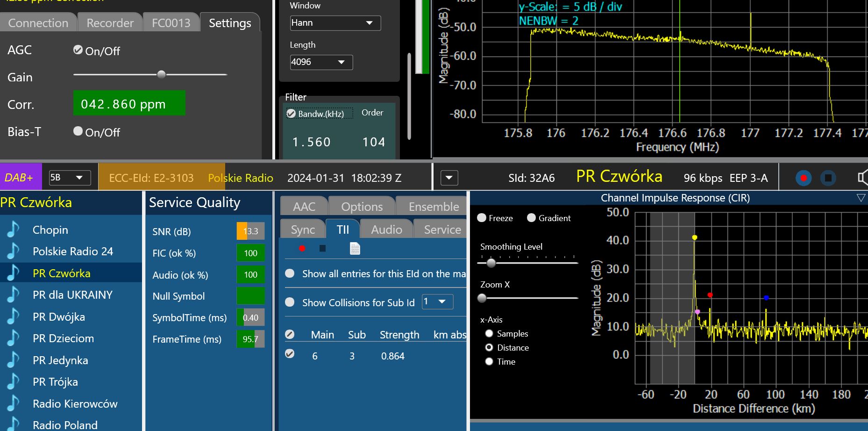Screen dimensions: 868x431
Task: Expand the Sub Id dropdown for collisions
Action: 437,302
